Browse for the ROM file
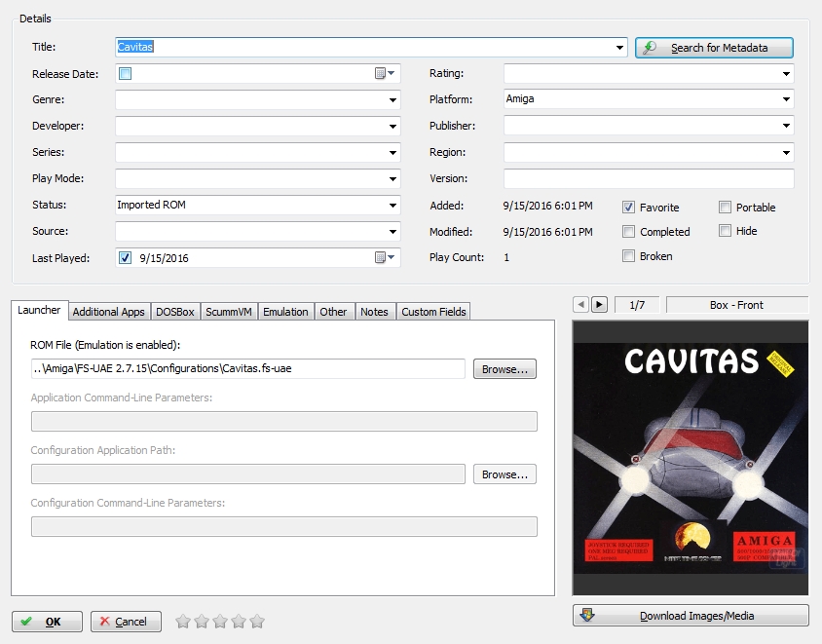 pyautogui.click(x=504, y=369)
